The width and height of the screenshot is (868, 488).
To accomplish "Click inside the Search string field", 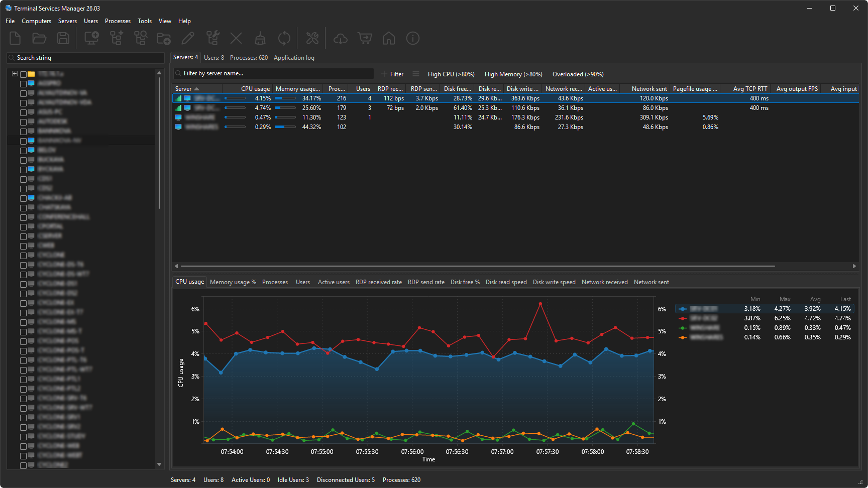I will point(85,58).
